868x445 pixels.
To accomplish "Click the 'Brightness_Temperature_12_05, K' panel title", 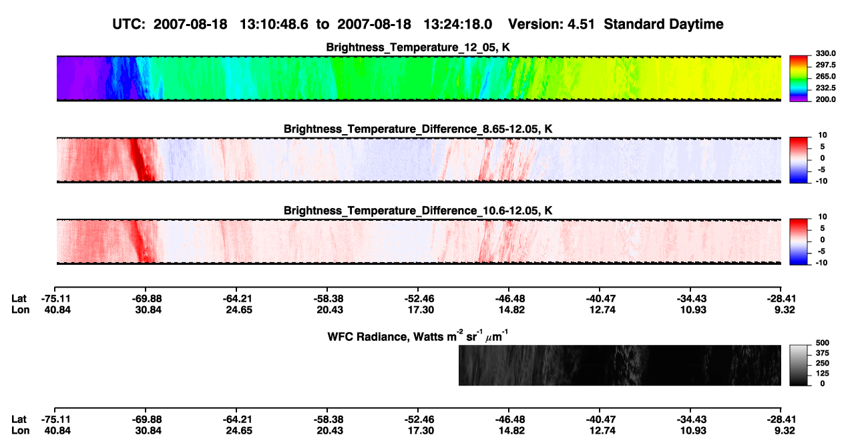I will (x=418, y=47).
